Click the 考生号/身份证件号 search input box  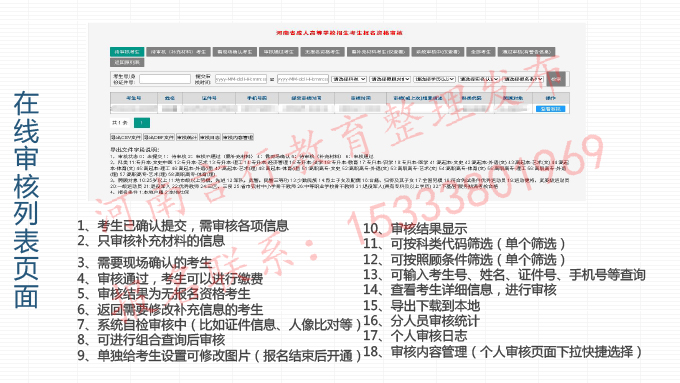[x=165, y=79]
